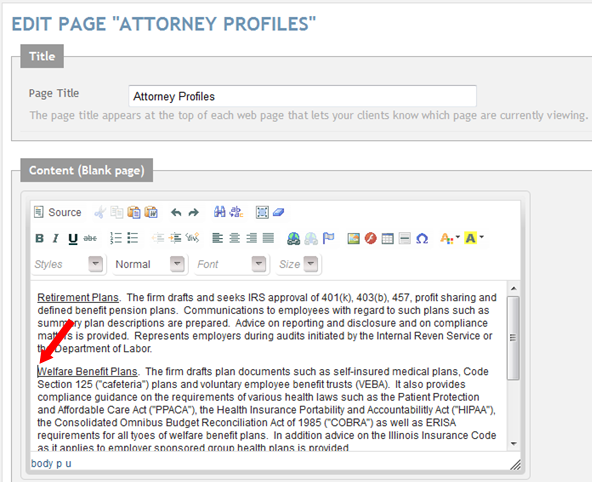Viewport: 592px width, 482px height.
Task: Insert special character omega icon
Action: (x=422, y=239)
